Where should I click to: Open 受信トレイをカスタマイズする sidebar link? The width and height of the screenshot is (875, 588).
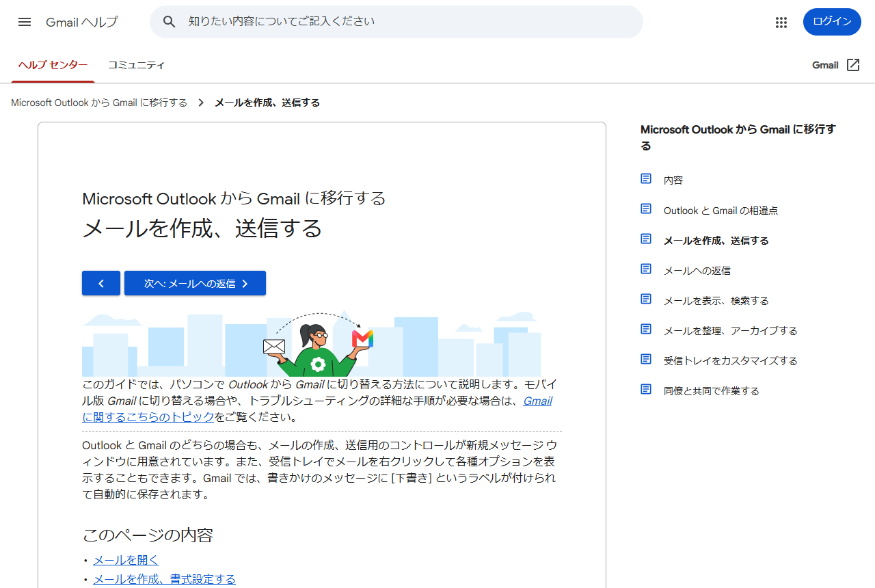coord(731,361)
